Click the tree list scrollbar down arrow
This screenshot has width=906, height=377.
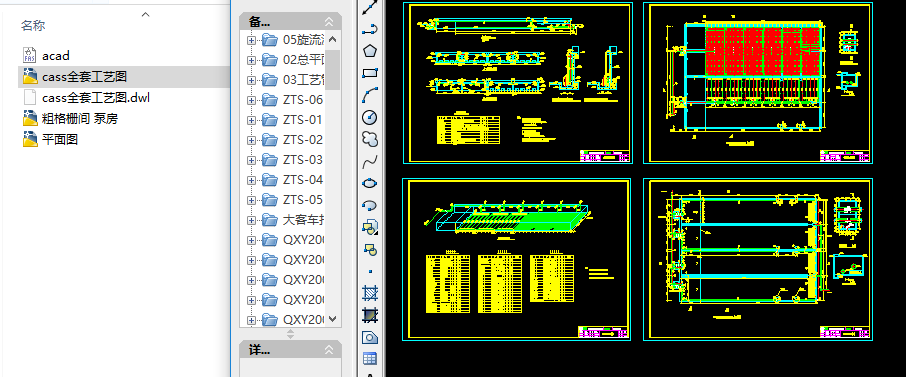click(332, 319)
